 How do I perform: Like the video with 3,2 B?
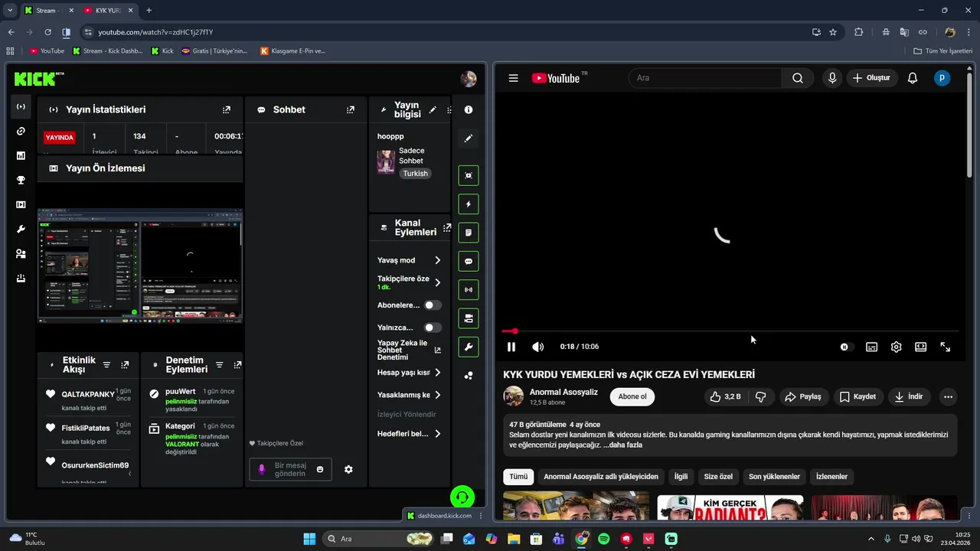point(725,396)
